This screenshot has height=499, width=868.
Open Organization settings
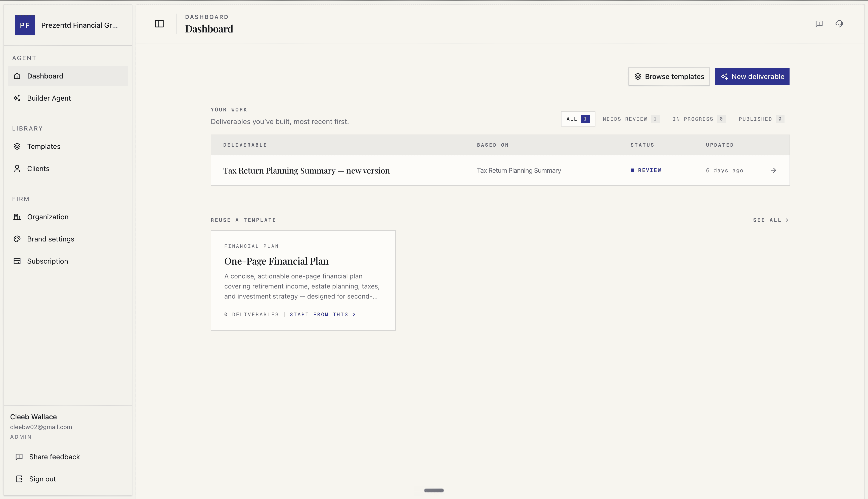pyautogui.click(x=68, y=217)
